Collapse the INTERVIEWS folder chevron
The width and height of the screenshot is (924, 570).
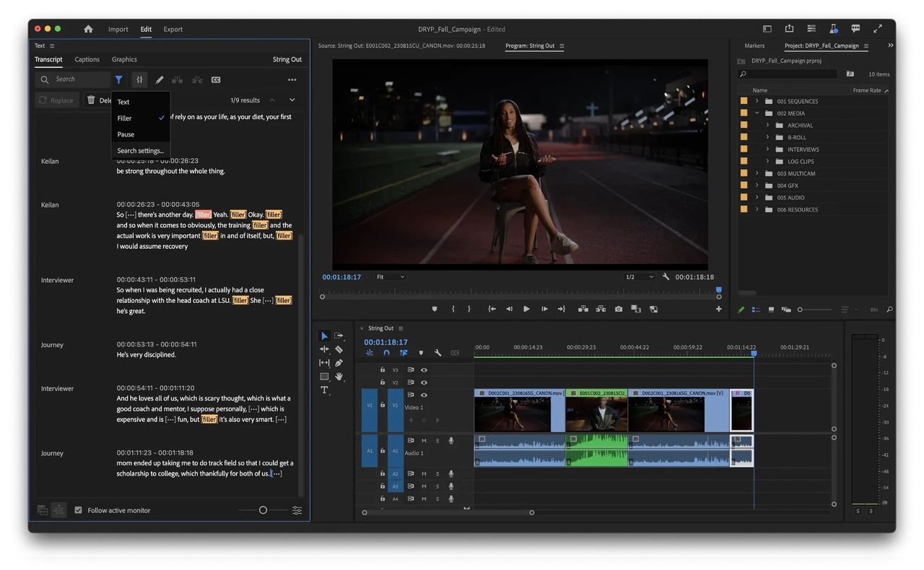767,149
